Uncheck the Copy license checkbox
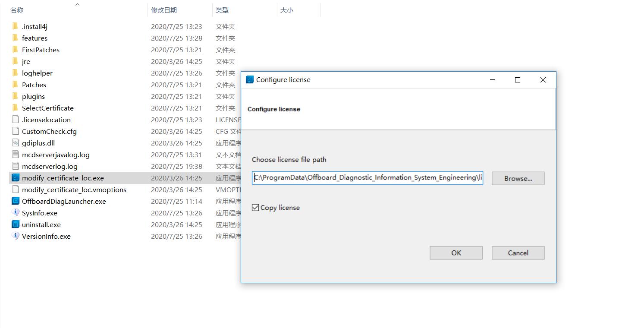Screen dimensions: 644x335 click(256, 208)
